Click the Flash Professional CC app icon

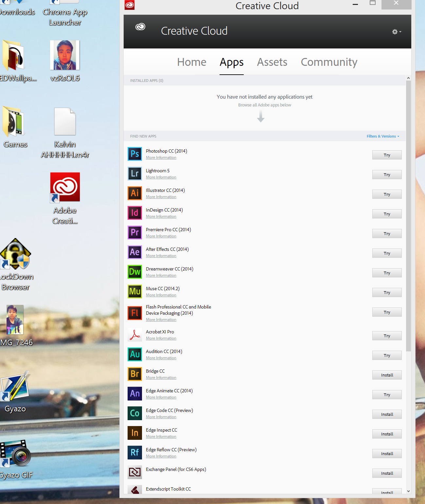coord(135,313)
